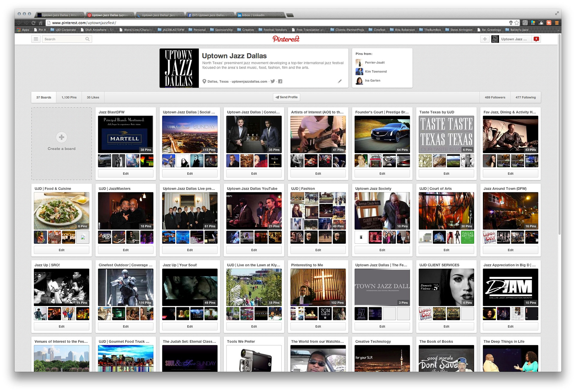Open Jazz Appreciation D JAM cover thumbnail
This screenshot has height=392, width=576.
tap(511, 287)
